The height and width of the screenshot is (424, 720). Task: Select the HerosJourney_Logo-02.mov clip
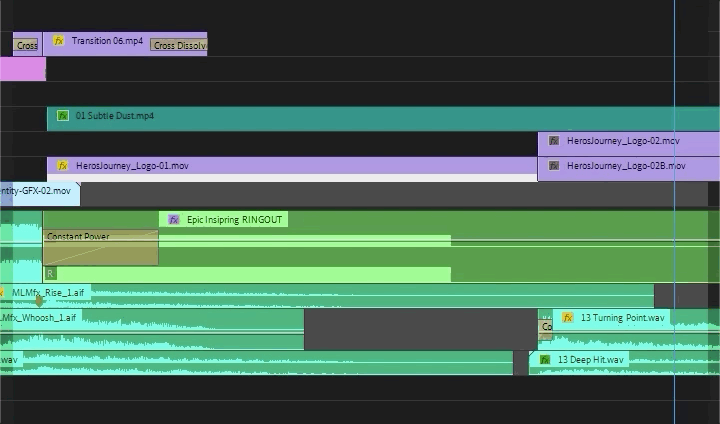pos(629,144)
